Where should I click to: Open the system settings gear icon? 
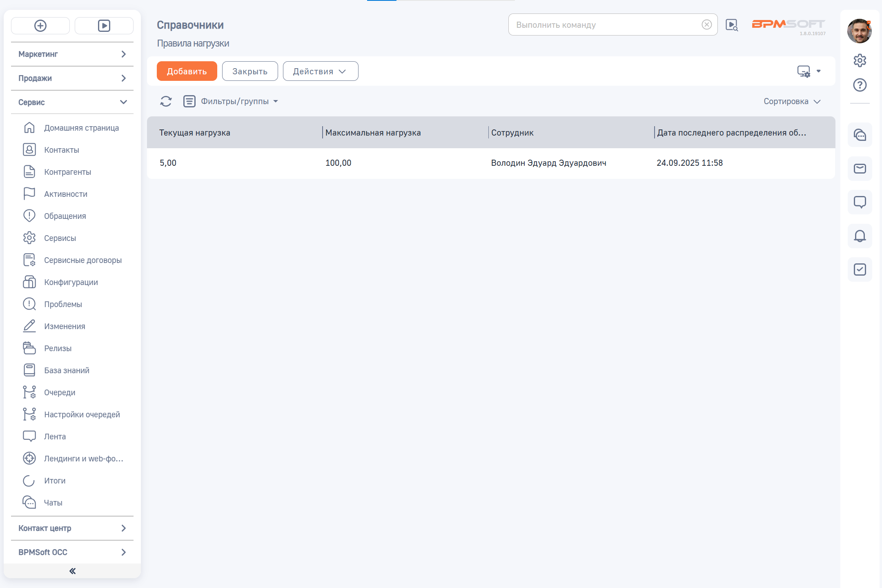860,60
